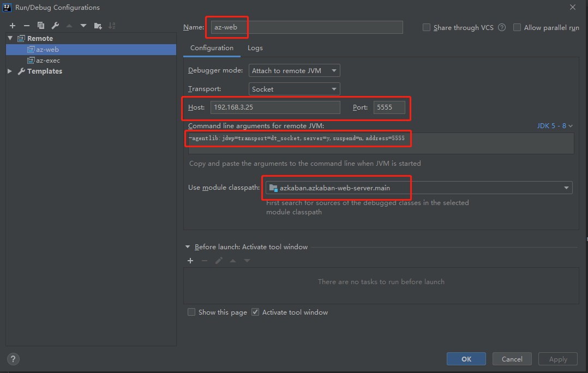Open the Transport Socket dropdown
Image resolution: width=588 pixels, height=373 pixels.
[295, 89]
